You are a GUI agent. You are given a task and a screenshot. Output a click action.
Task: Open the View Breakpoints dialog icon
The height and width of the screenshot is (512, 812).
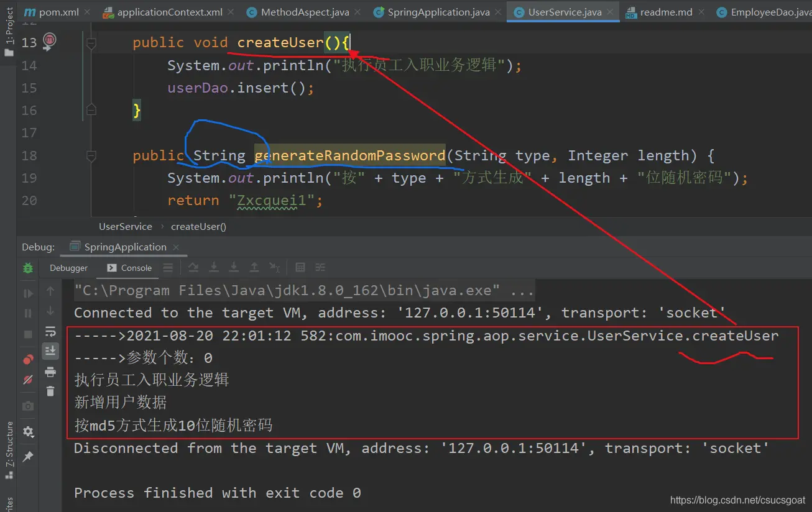pyautogui.click(x=28, y=359)
